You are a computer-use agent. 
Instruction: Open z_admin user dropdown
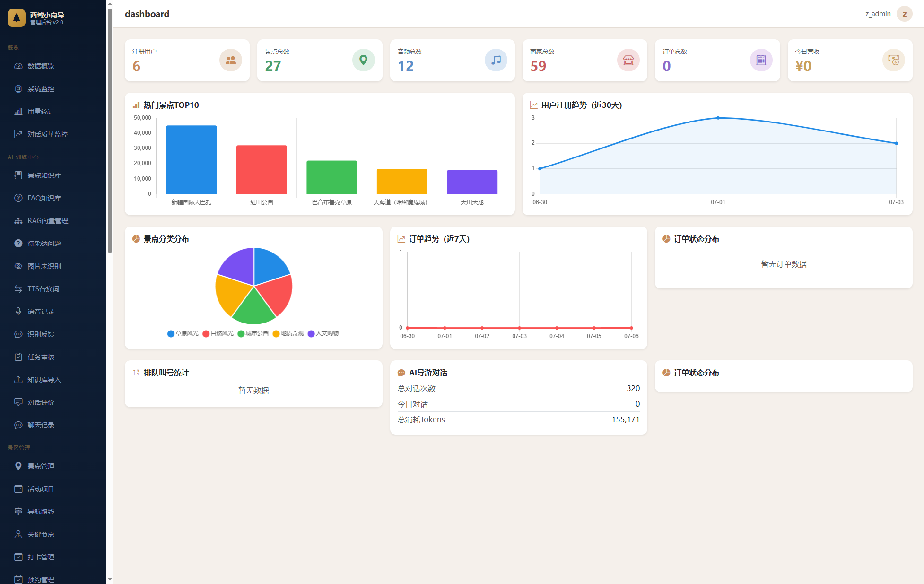[878, 14]
